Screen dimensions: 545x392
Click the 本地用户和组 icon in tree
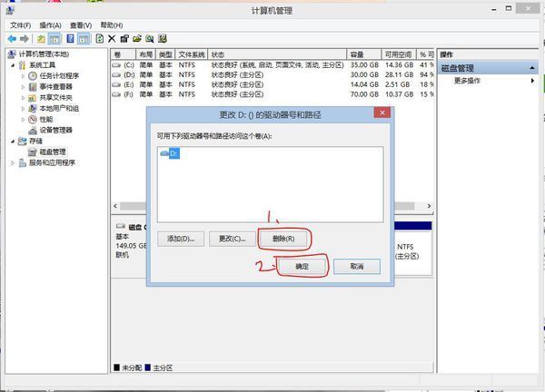[33, 108]
